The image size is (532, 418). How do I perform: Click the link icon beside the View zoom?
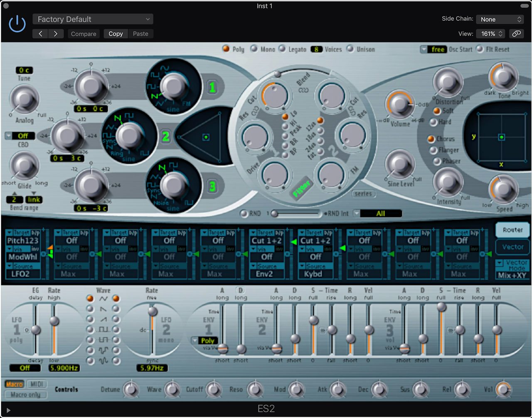(x=517, y=34)
